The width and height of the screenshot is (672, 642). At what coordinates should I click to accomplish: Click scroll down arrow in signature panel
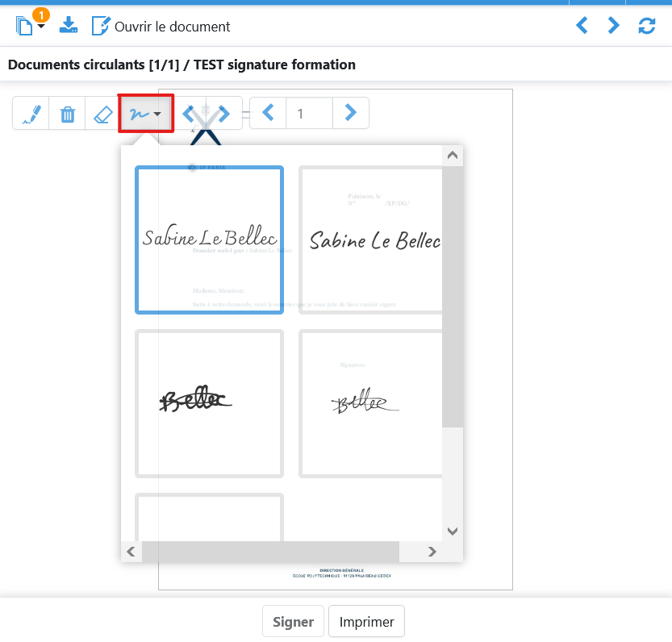click(x=452, y=531)
